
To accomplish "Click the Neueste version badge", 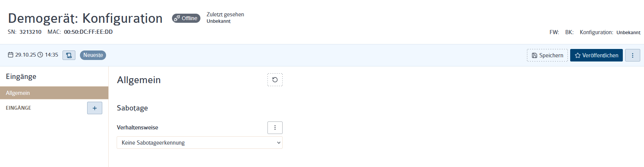I will (93, 55).
